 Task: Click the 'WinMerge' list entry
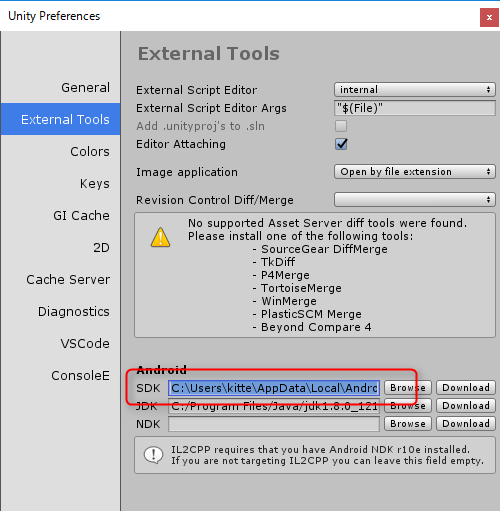[x=289, y=301]
